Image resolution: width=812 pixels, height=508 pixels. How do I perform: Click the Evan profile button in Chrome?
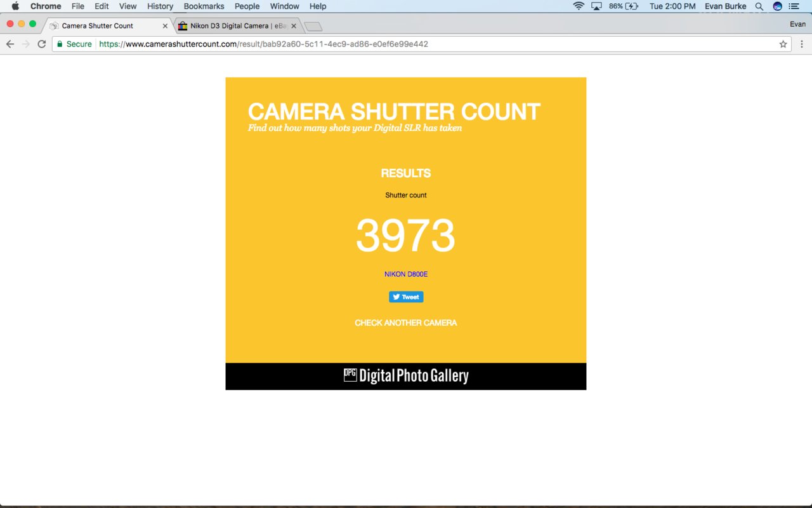797,24
